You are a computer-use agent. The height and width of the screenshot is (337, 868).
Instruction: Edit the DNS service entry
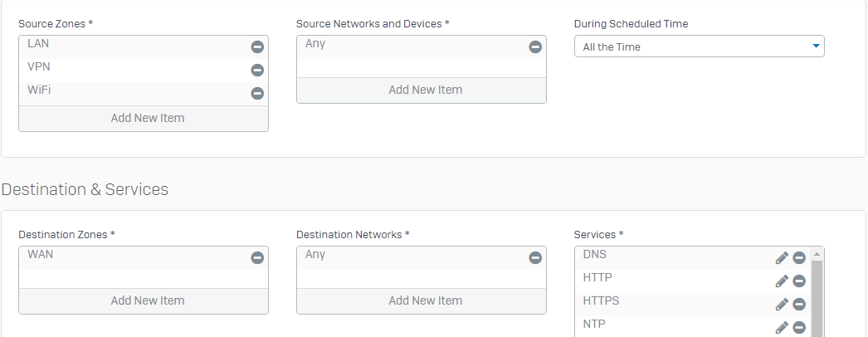click(782, 258)
